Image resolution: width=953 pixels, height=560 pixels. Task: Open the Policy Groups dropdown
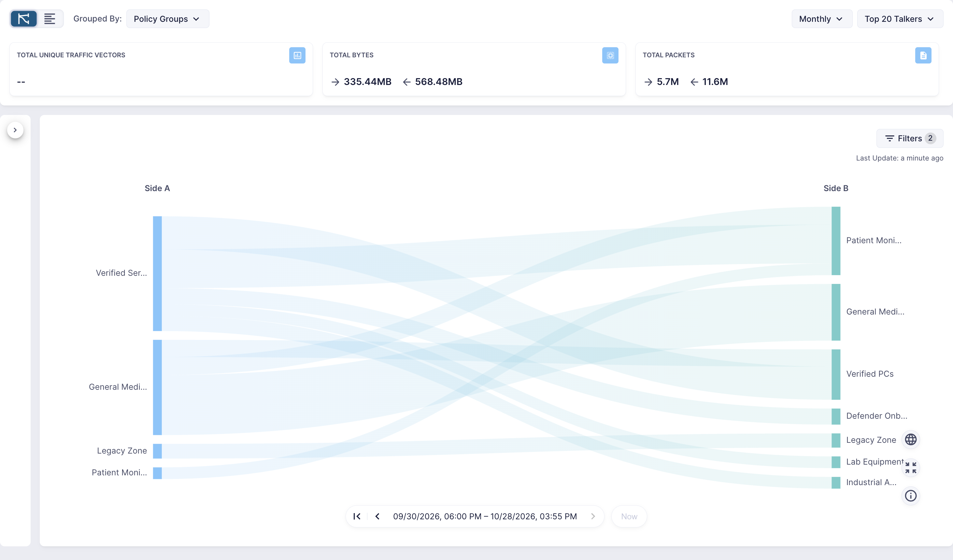tap(167, 19)
